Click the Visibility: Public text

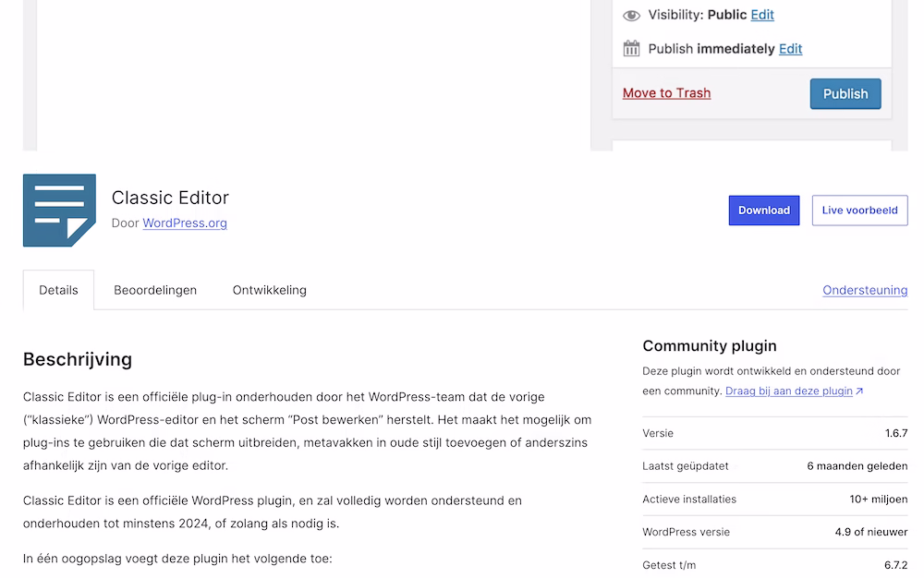coord(697,15)
